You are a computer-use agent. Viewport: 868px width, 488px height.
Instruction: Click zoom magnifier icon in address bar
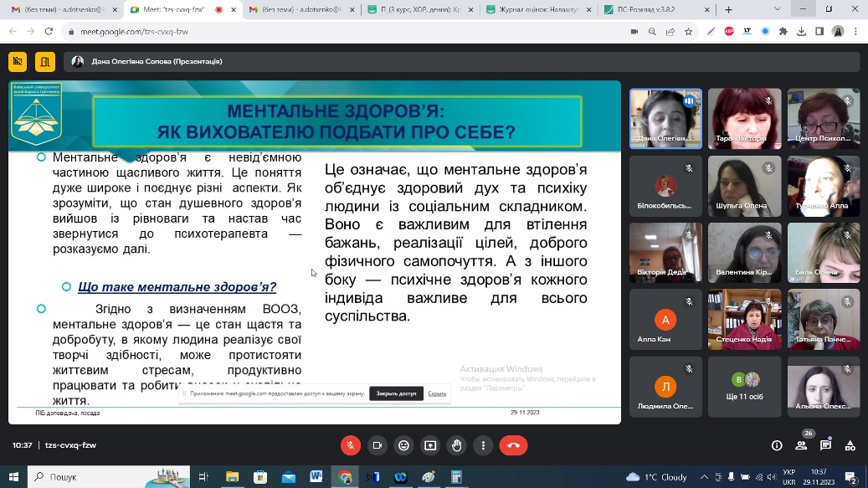[652, 32]
